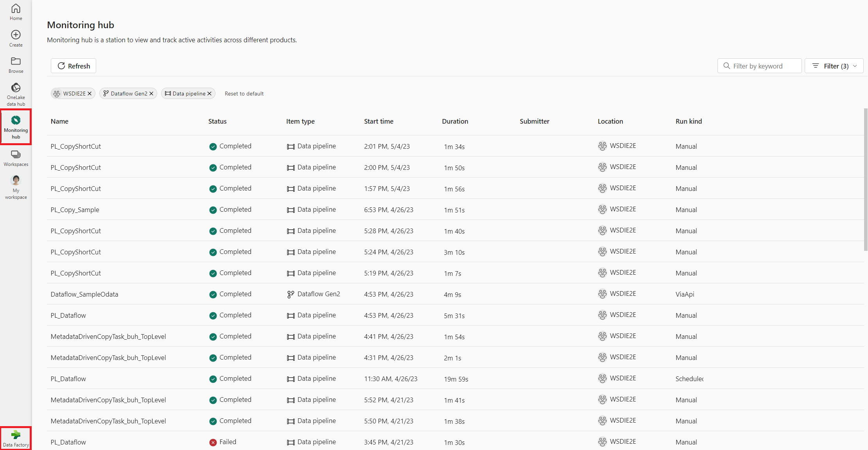Open the Workspaces icon

click(x=16, y=158)
